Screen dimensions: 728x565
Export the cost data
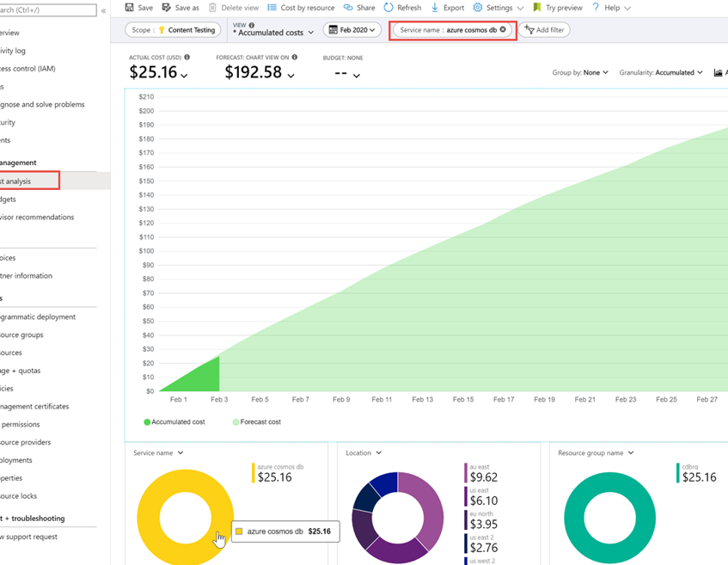[448, 8]
